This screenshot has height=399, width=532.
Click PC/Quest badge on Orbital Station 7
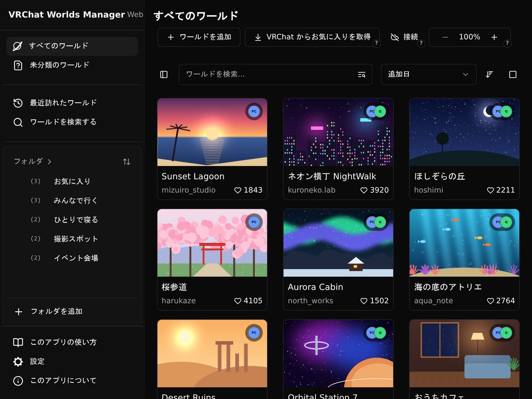pyautogui.click(x=376, y=332)
